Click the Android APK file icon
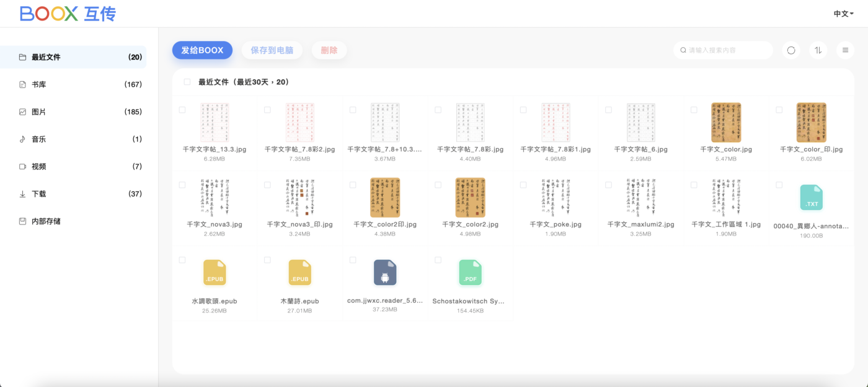The height and width of the screenshot is (387, 868). coord(385,273)
